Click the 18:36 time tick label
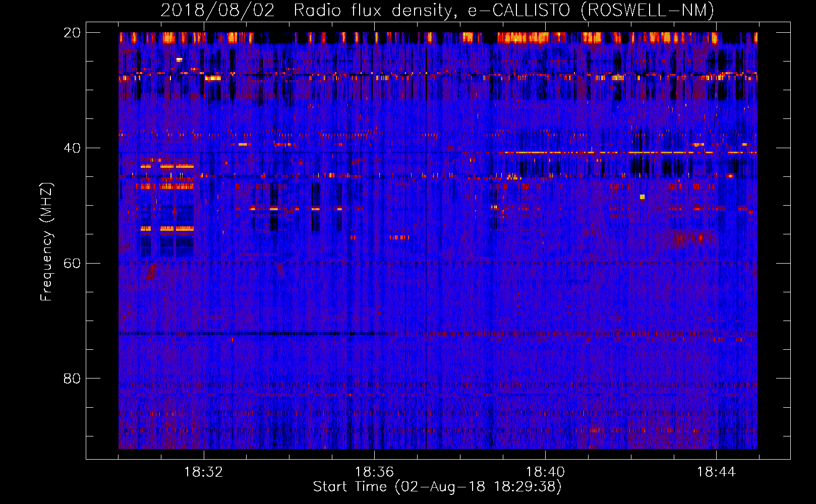The height and width of the screenshot is (504, 816). [374, 472]
